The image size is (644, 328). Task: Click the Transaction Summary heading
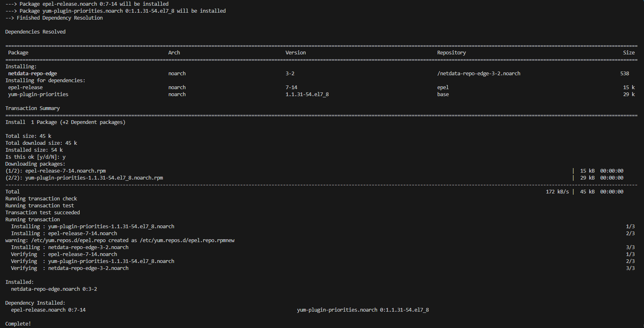32,108
